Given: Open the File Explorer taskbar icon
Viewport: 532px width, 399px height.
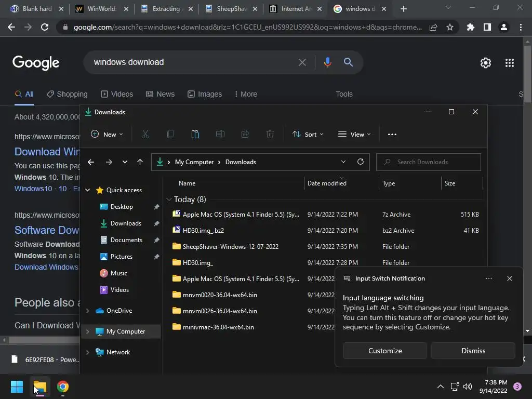Looking at the screenshot, I should 39,387.
